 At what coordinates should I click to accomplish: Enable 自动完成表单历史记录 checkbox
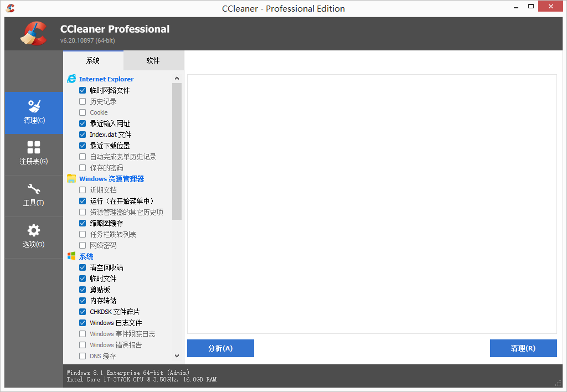tap(83, 157)
